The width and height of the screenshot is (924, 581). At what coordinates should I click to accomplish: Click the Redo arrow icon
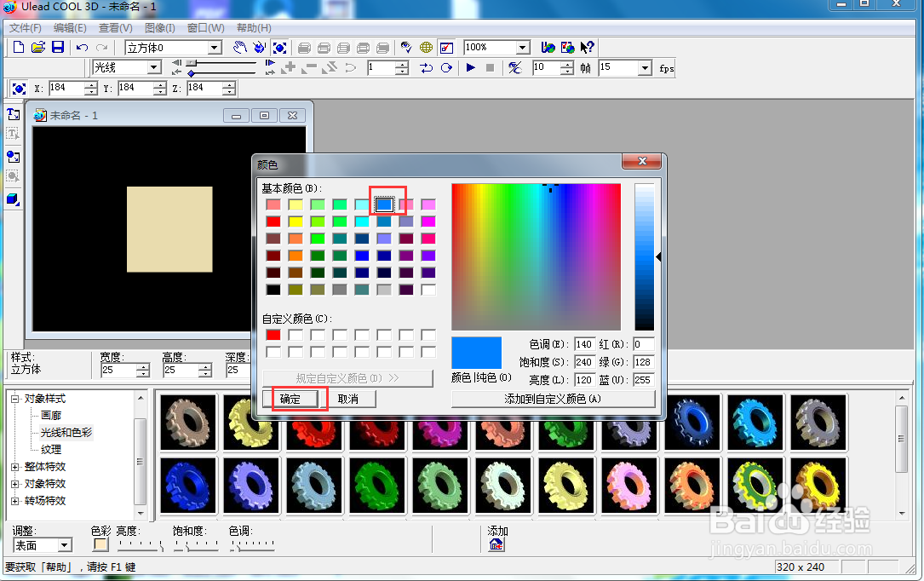tap(102, 47)
